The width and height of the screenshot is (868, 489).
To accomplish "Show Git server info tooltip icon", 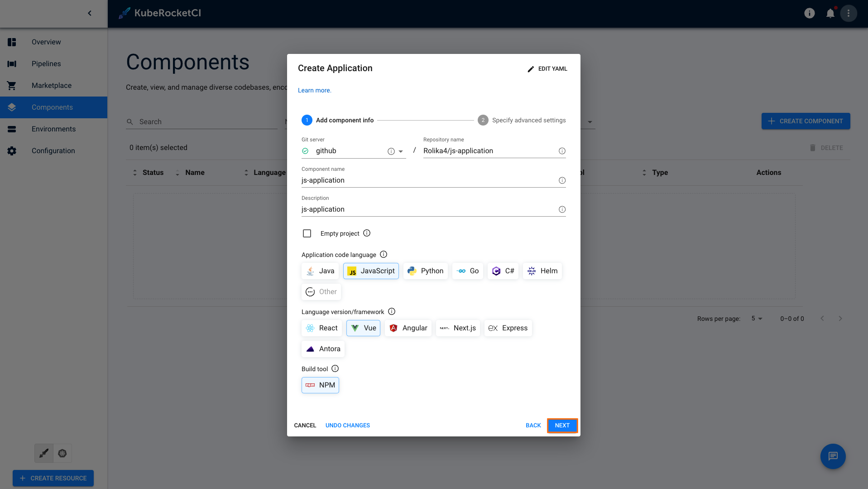I will 391,151.
